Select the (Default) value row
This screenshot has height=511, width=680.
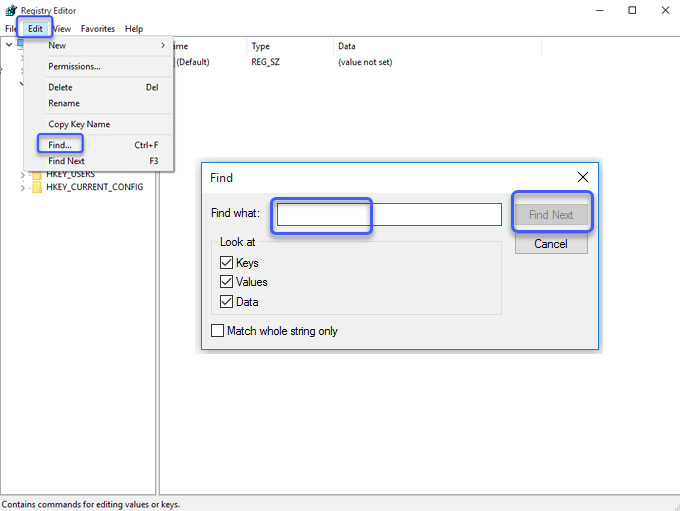(x=193, y=62)
